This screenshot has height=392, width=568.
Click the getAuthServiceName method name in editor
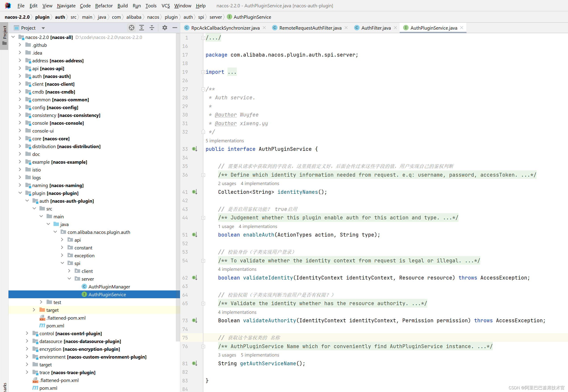pos(268,363)
